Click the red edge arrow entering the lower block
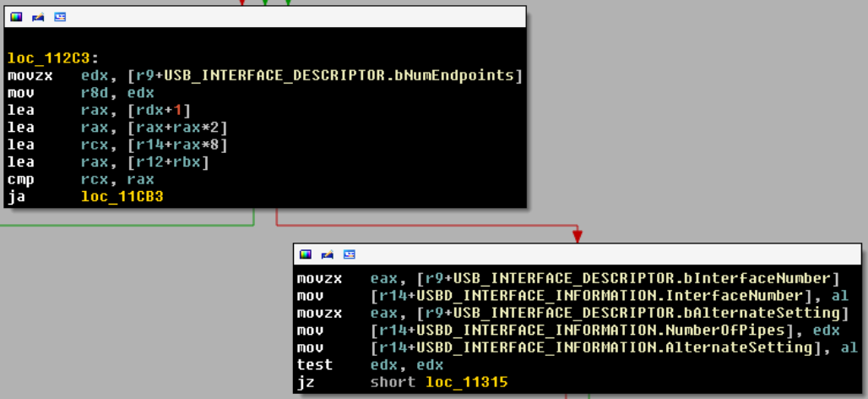The height and width of the screenshot is (399, 868). (578, 236)
